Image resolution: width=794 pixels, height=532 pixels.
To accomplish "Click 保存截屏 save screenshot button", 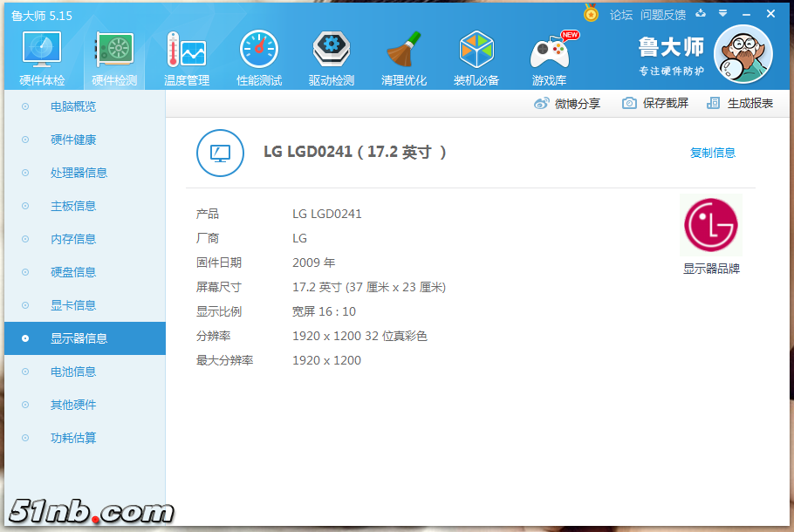I will pos(655,103).
